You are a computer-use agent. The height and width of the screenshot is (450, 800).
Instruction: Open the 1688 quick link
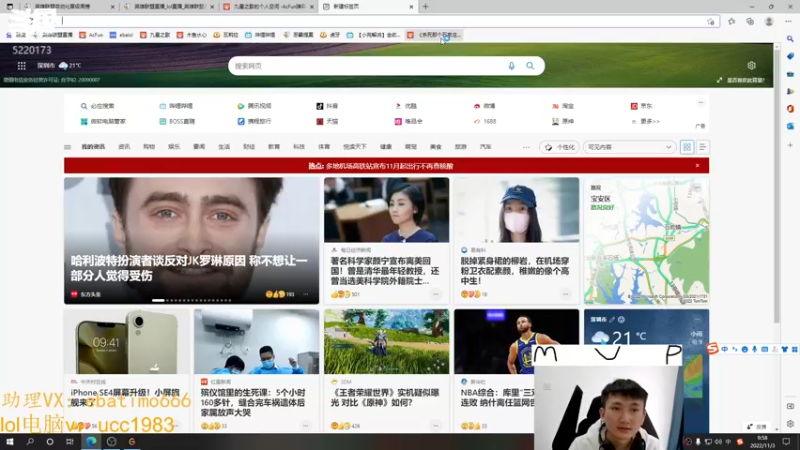(x=485, y=121)
